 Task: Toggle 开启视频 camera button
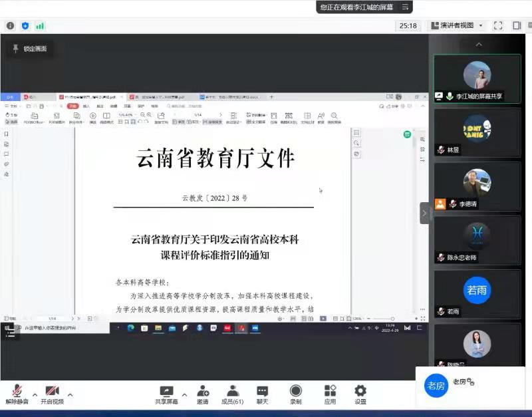point(52,394)
